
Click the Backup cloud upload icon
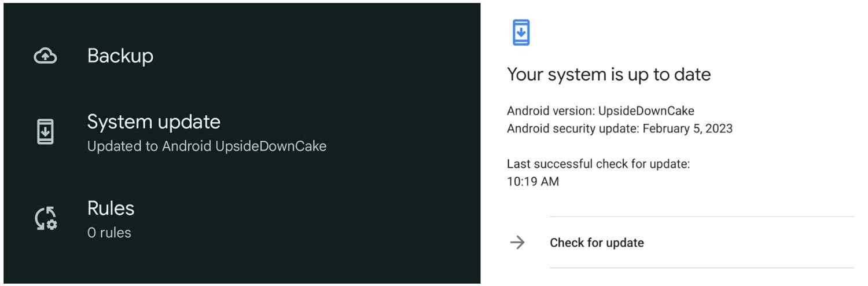tap(45, 56)
